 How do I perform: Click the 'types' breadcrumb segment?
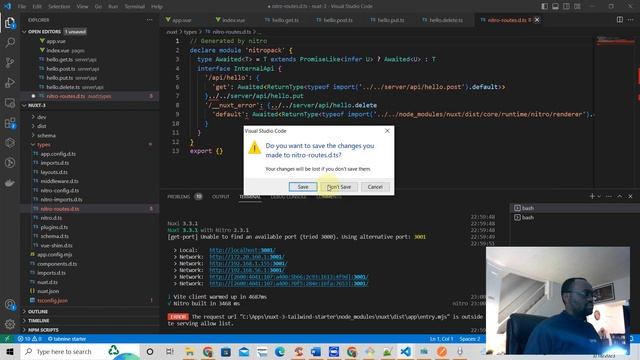point(190,31)
